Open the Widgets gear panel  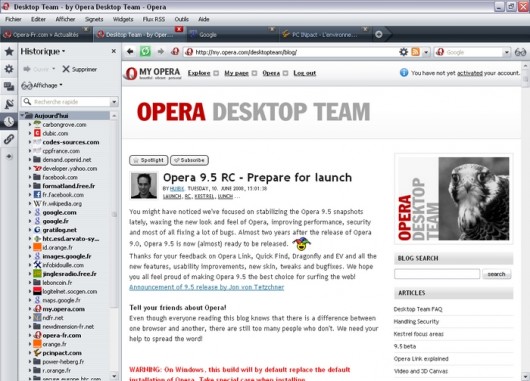click(x=9, y=69)
